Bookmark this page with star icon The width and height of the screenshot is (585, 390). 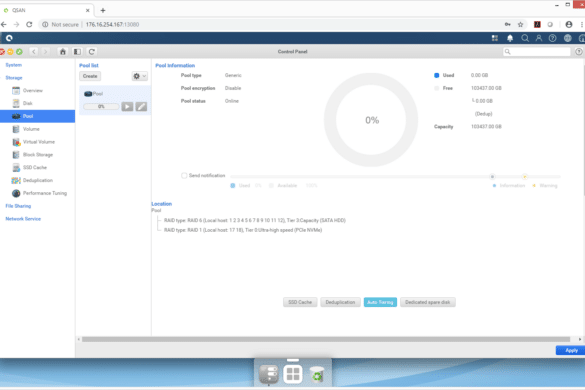pos(520,24)
